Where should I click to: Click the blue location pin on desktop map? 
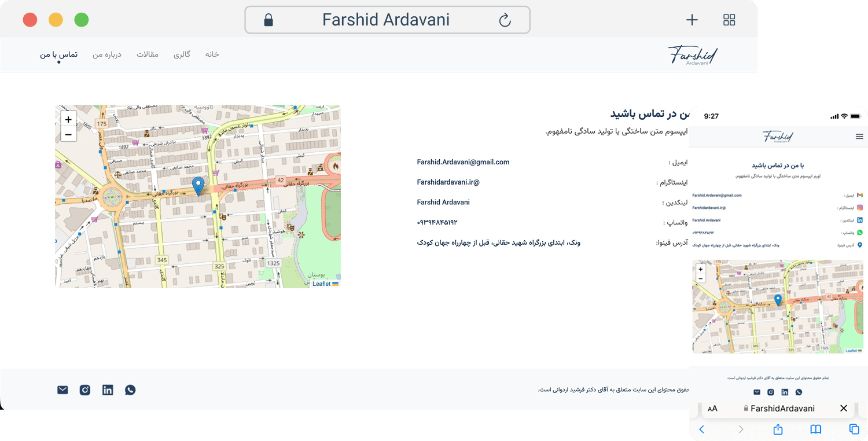tap(198, 186)
